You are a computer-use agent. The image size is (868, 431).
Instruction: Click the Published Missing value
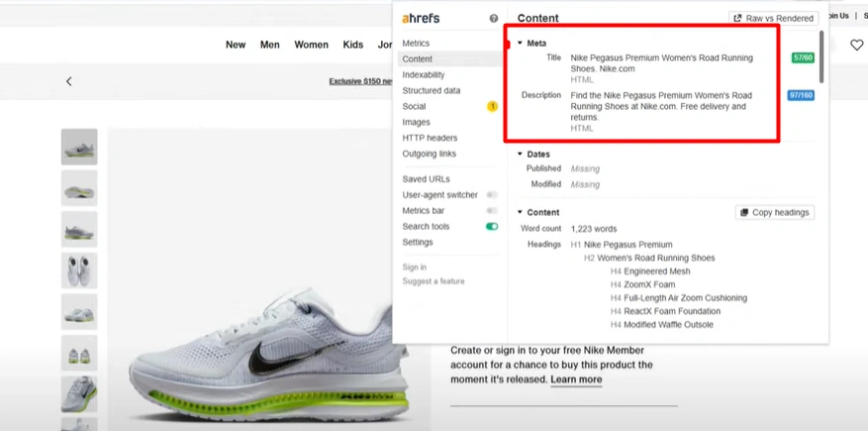point(585,169)
